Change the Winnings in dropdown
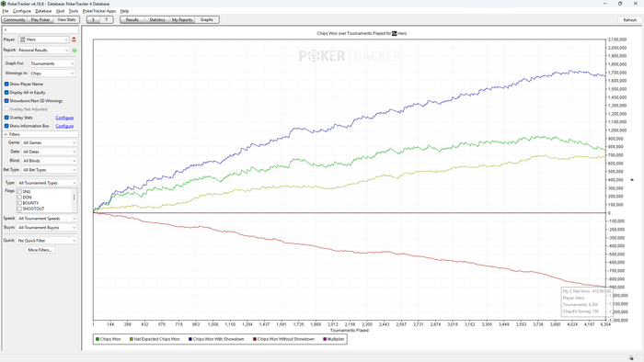Image resolution: width=644 pixels, height=362 pixels. (52, 74)
